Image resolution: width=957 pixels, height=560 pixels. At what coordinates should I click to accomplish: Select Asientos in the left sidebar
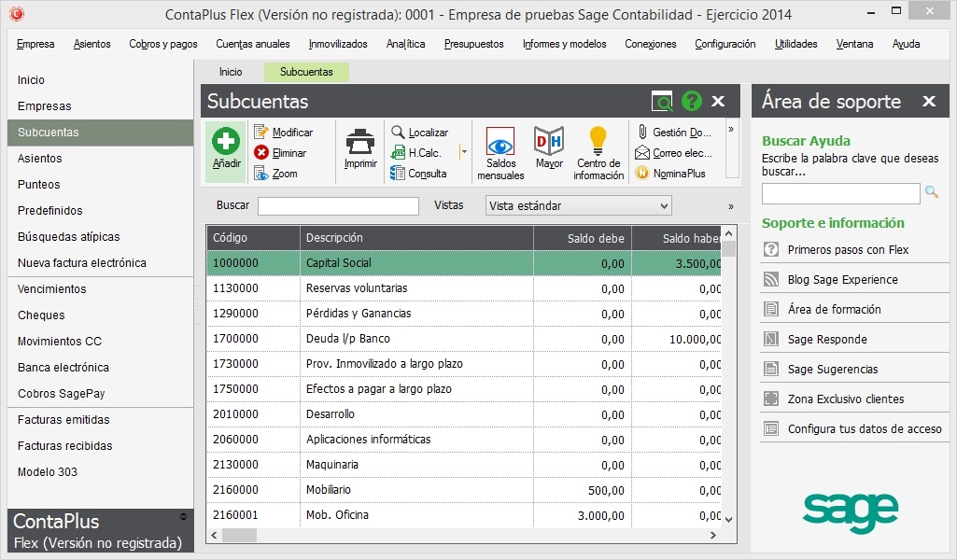(x=40, y=159)
